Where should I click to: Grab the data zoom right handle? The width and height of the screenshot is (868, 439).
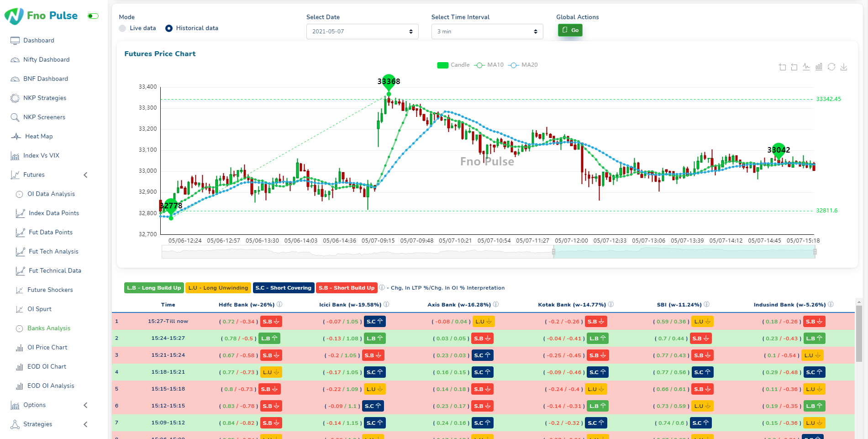815,252
